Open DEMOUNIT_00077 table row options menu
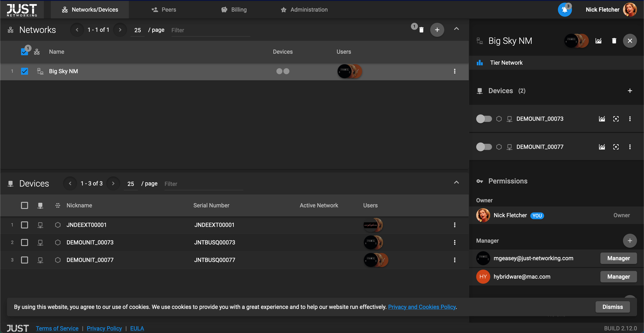 click(x=455, y=260)
